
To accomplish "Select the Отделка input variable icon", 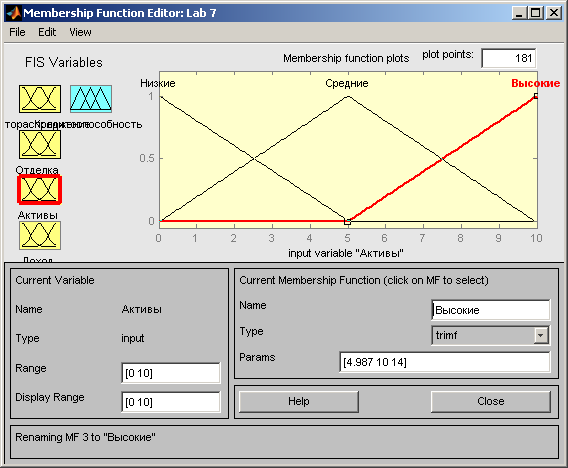I will [x=40, y=145].
